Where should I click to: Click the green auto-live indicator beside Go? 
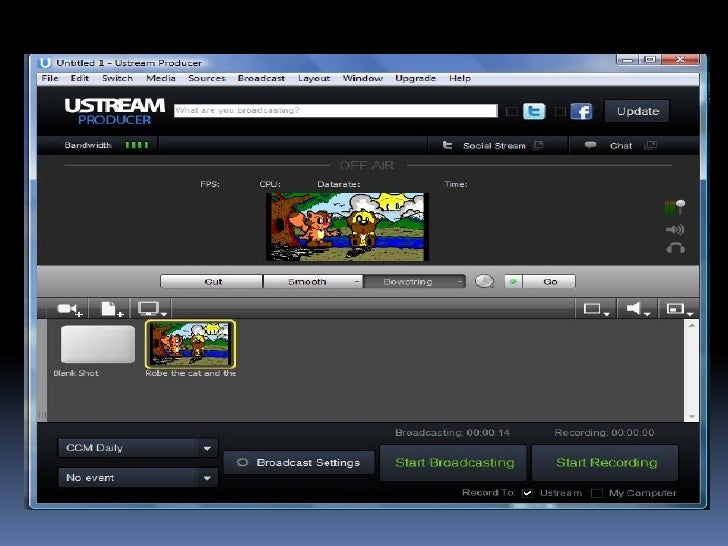pyautogui.click(x=514, y=281)
